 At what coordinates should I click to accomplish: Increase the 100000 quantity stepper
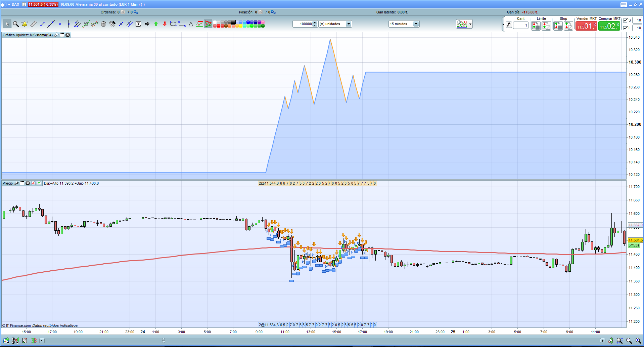click(x=315, y=23)
